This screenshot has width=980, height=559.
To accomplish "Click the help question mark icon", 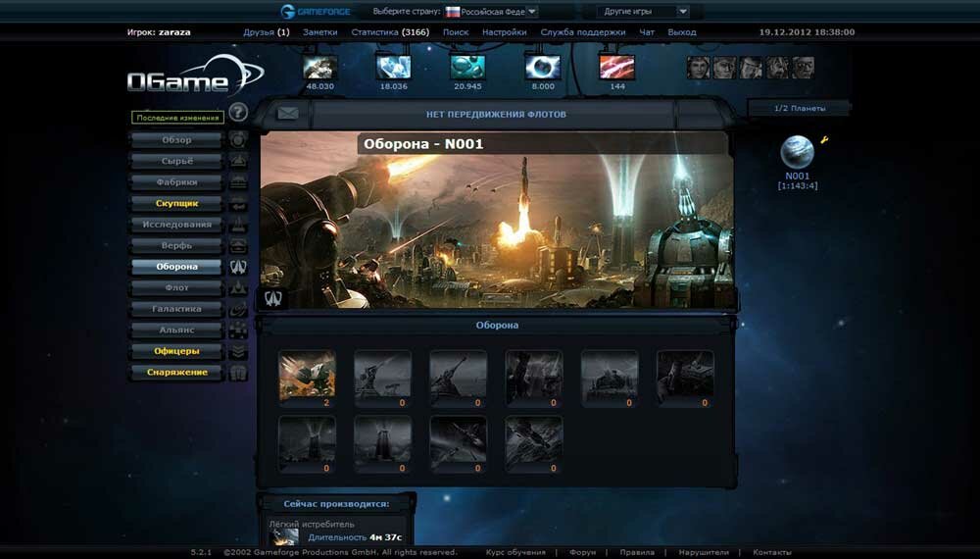I will tap(238, 112).
